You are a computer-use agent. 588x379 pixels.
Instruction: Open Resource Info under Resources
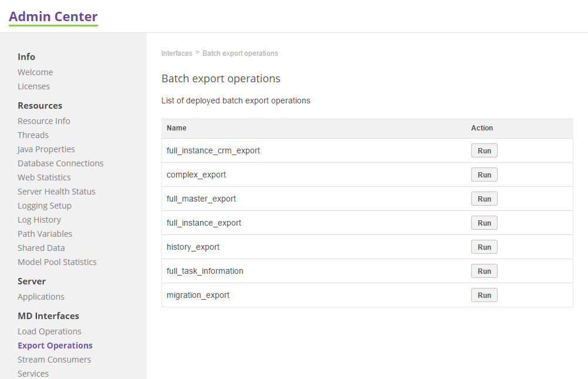click(44, 120)
